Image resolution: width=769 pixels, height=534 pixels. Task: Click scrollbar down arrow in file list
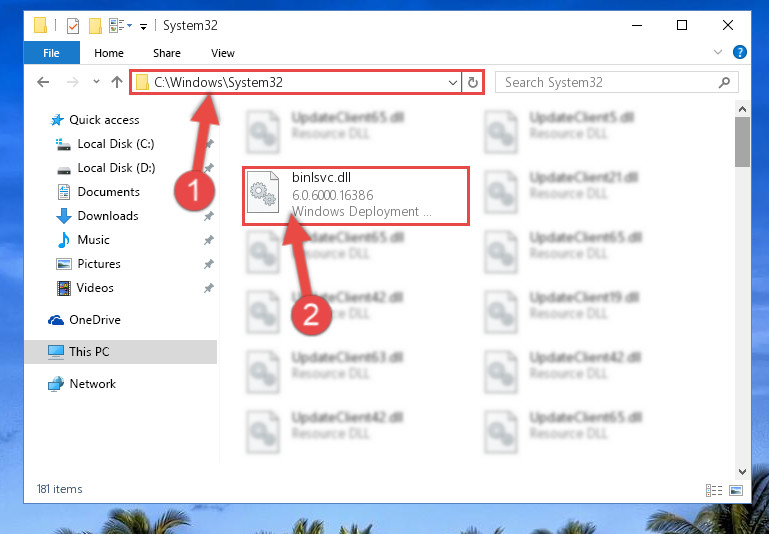(742, 472)
